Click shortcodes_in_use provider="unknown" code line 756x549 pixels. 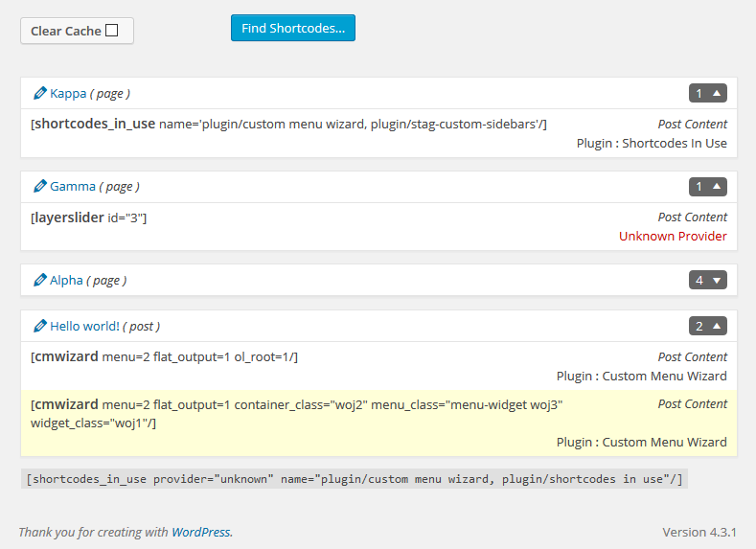pyautogui.click(x=355, y=479)
